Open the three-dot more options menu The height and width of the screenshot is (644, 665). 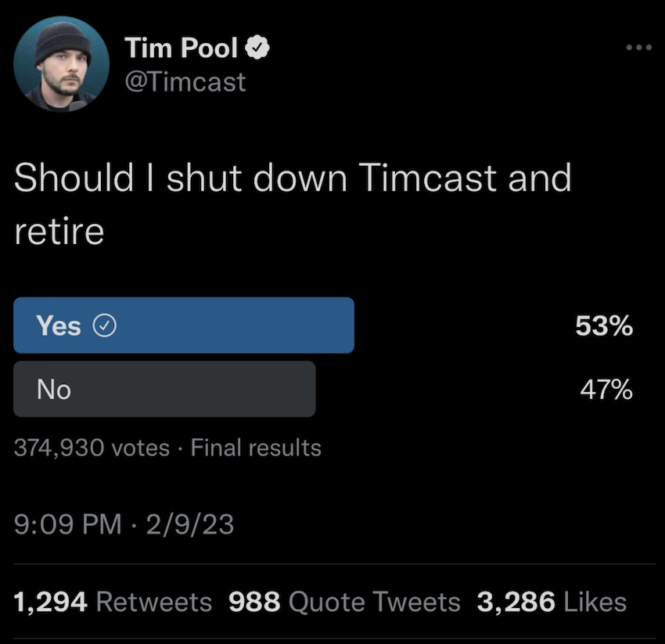pos(638,47)
